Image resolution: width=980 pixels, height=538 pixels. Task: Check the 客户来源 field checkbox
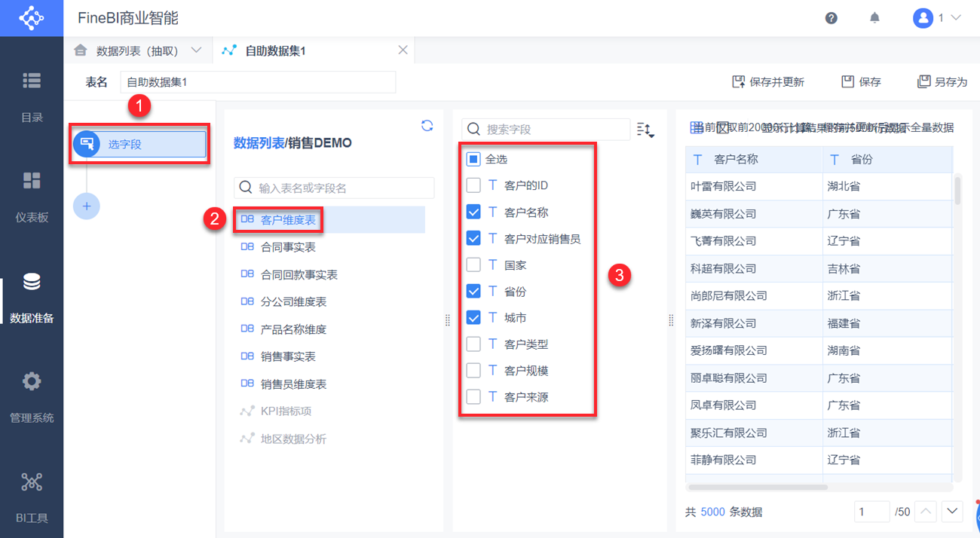(x=473, y=397)
